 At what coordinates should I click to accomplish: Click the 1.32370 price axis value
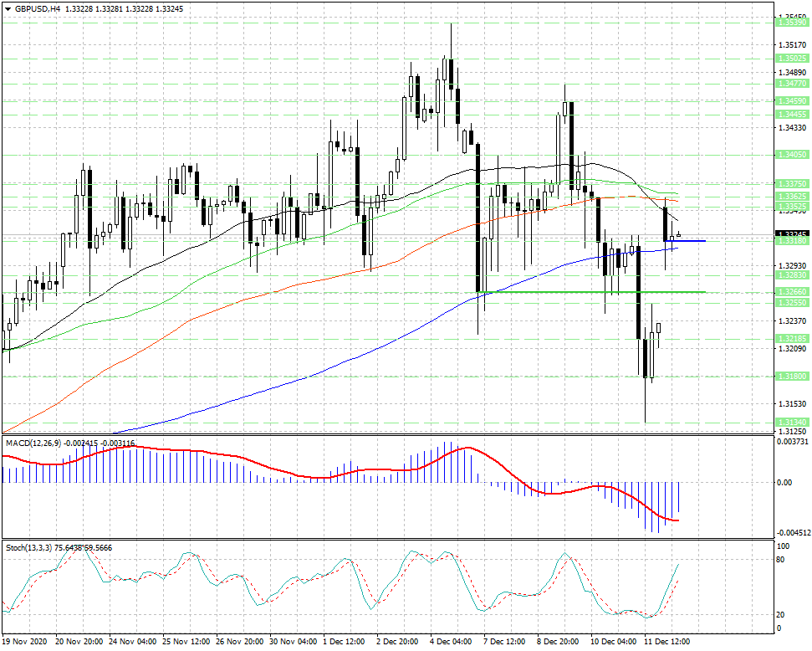point(792,321)
